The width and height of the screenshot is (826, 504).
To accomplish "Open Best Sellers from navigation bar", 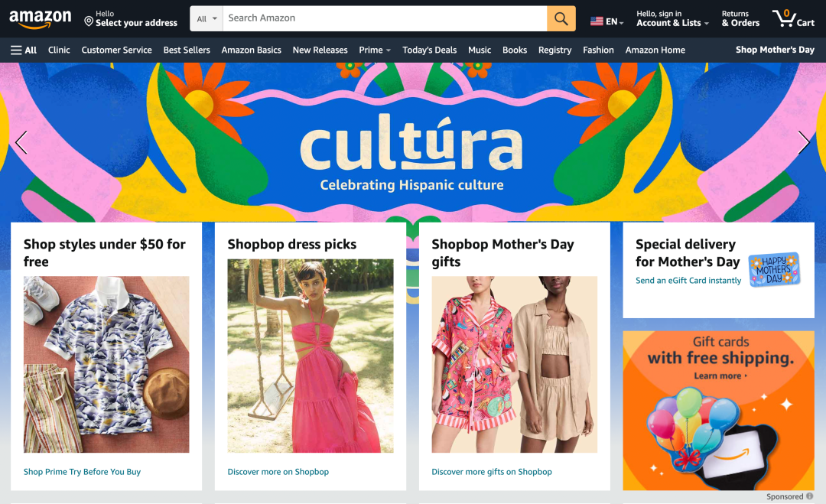I will (187, 50).
